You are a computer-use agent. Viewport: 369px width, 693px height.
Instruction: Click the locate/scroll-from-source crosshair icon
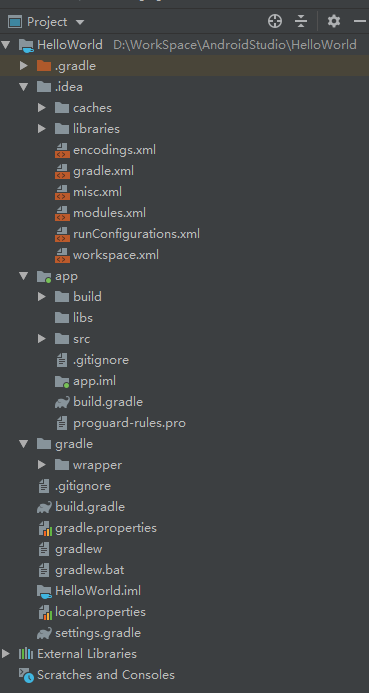(275, 21)
